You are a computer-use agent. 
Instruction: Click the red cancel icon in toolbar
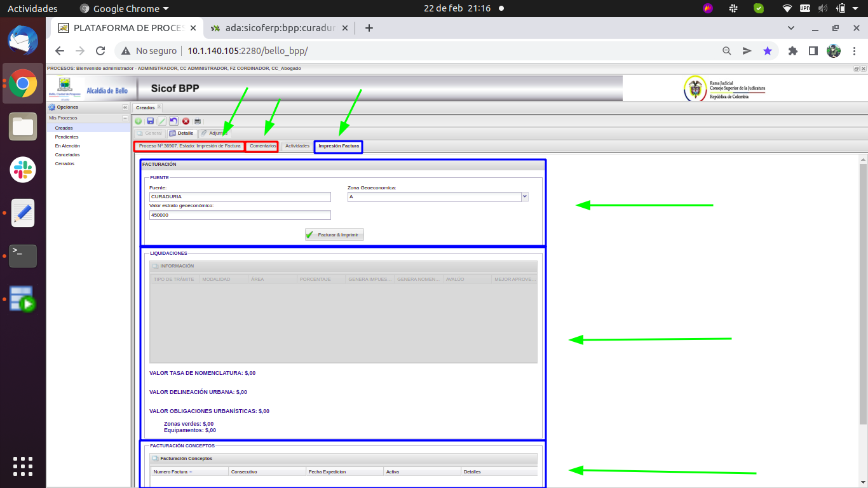[x=186, y=121]
